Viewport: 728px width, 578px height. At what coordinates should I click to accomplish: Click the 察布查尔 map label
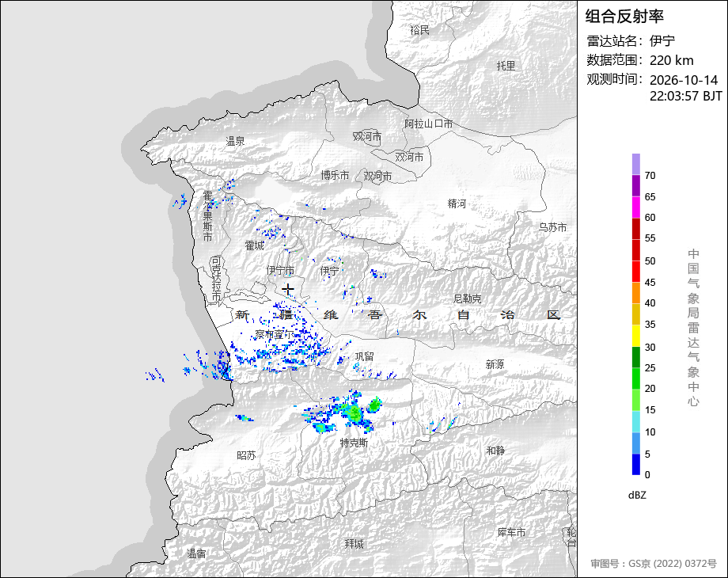click(x=275, y=334)
